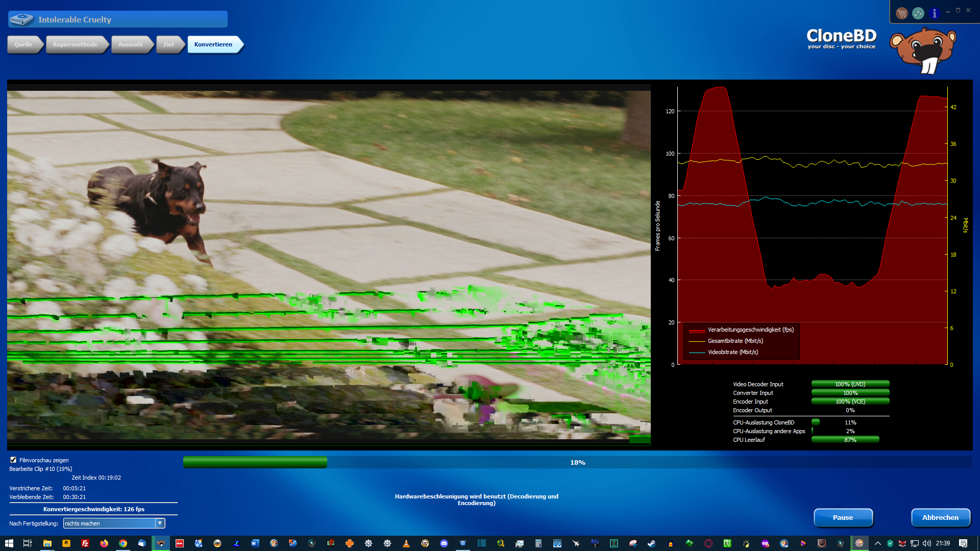Launch VLC media player from taskbar
The height and width of the screenshot is (551, 980).
[406, 543]
